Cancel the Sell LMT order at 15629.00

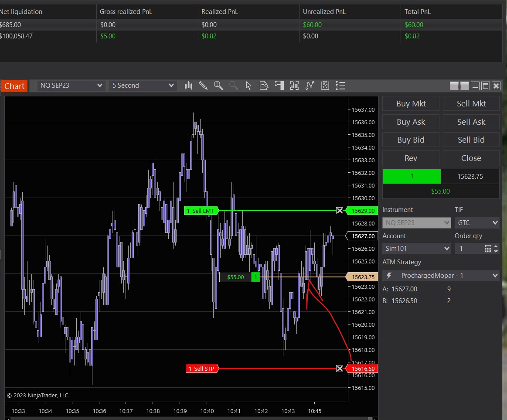[x=340, y=211]
